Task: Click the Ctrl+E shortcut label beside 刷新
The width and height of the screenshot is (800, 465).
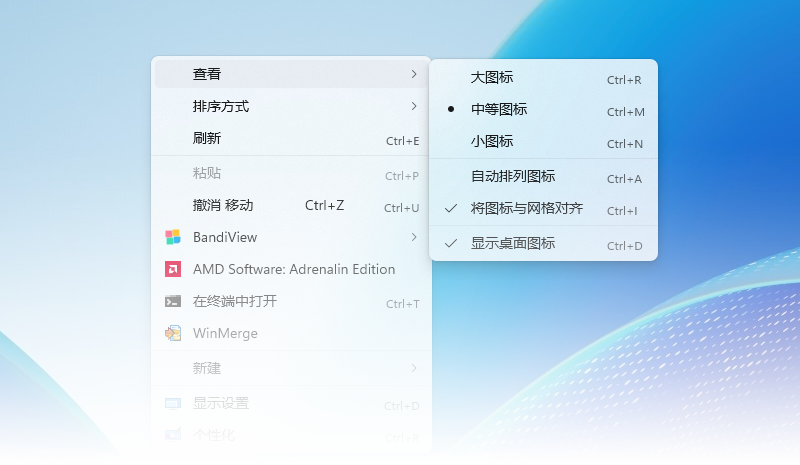Action: click(403, 141)
